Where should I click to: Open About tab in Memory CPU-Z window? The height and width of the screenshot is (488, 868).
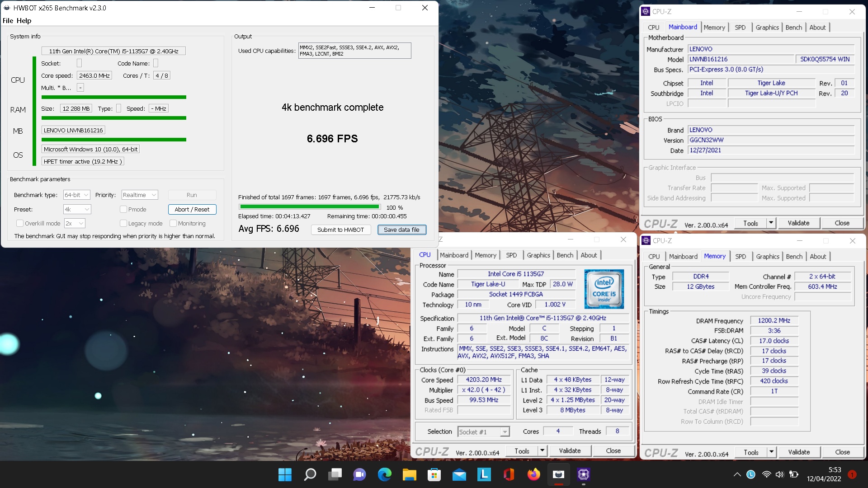point(818,256)
